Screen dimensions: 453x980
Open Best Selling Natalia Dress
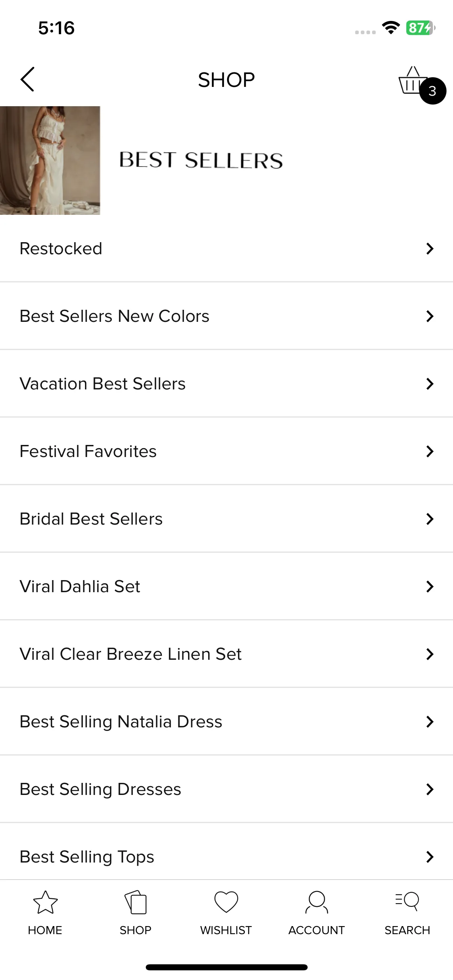pos(226,722)
